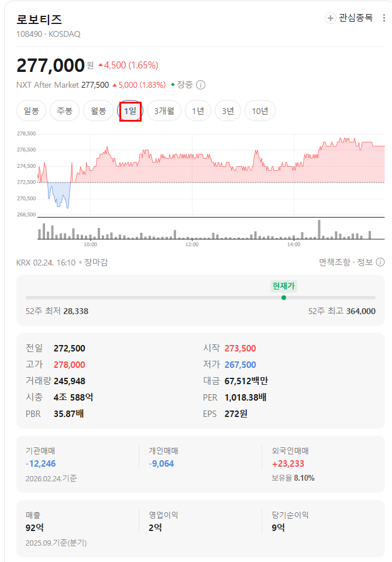Switch chart to 10년 period

260,111
